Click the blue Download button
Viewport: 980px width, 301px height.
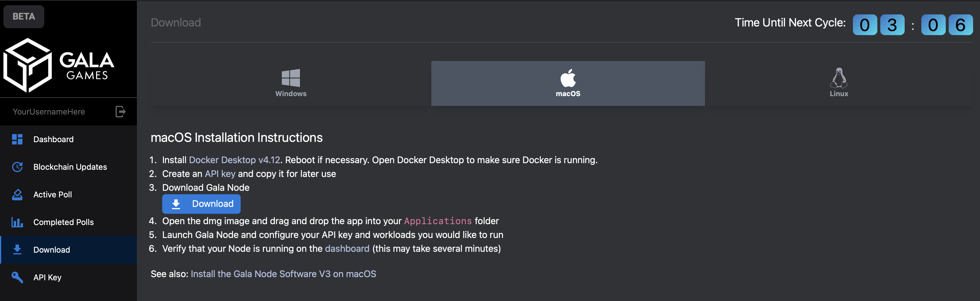201,204
